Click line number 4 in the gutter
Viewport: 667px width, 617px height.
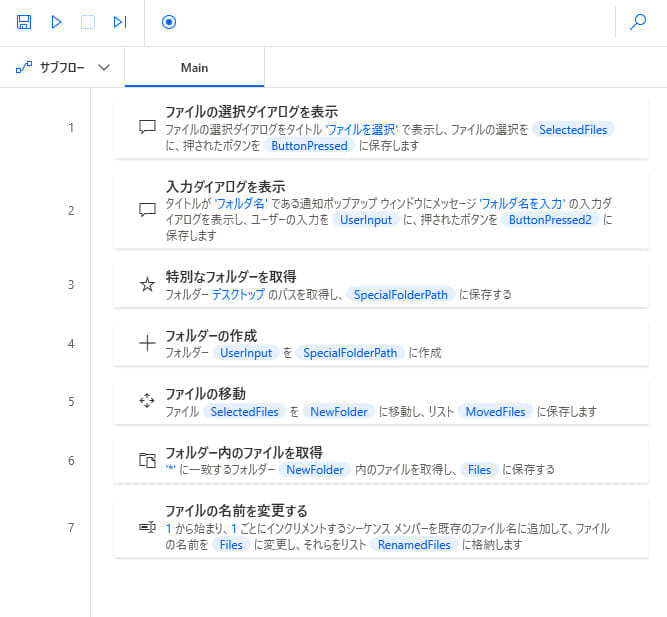click(x=71, y=343)
